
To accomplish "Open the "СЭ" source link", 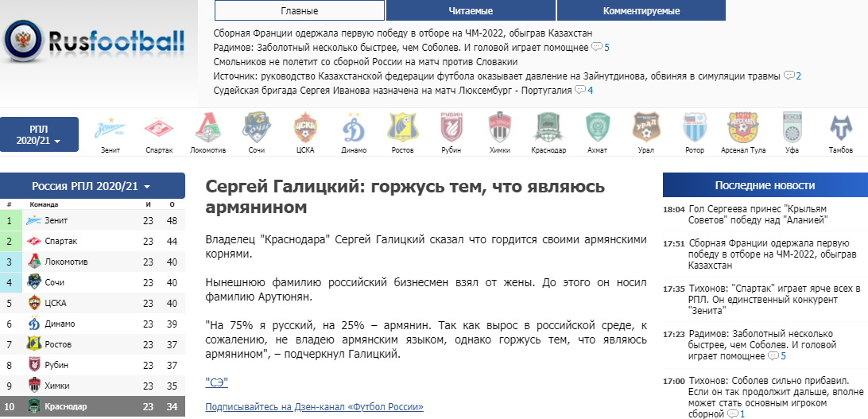I will tap(216, 382).
